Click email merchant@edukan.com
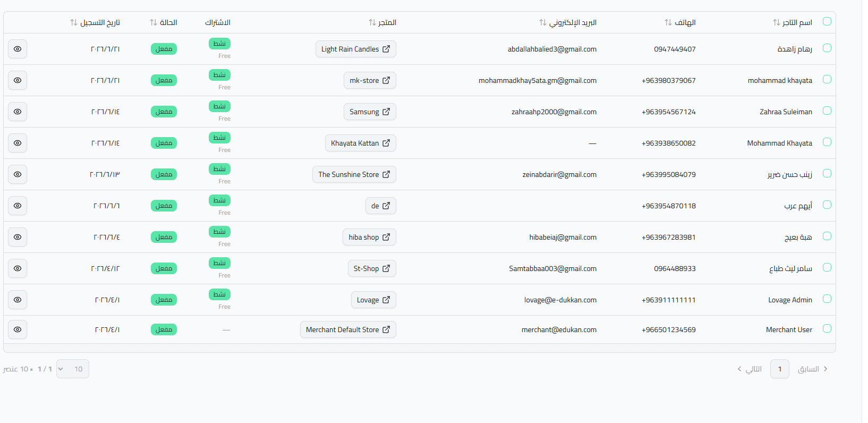Viewport: 868px width, 423px height. click(559, 329)
